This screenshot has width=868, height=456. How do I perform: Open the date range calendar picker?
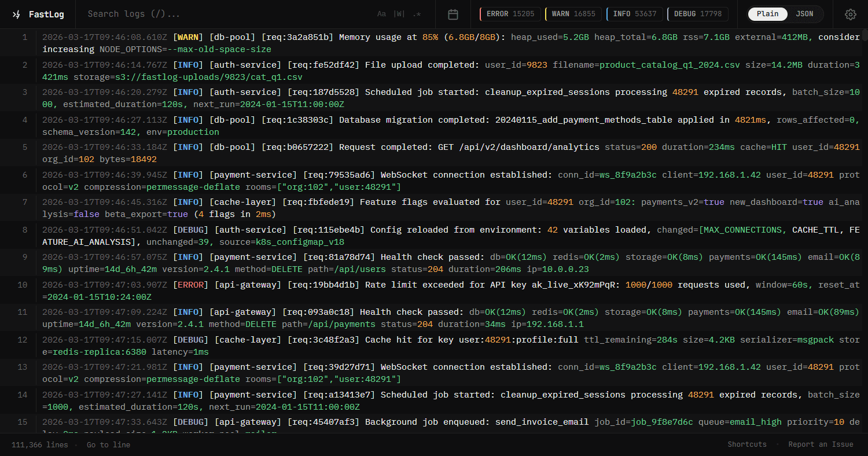453,14
